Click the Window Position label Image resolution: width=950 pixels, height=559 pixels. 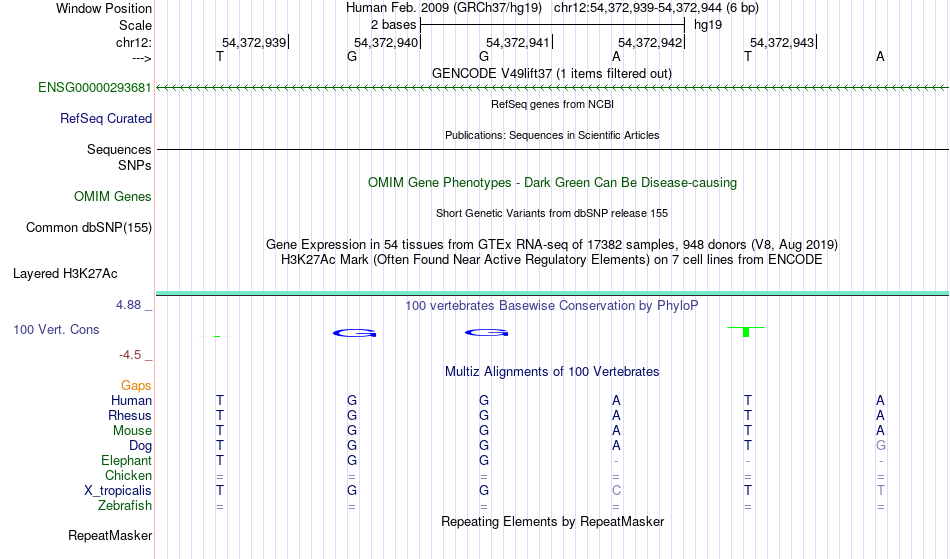[104, 8]
